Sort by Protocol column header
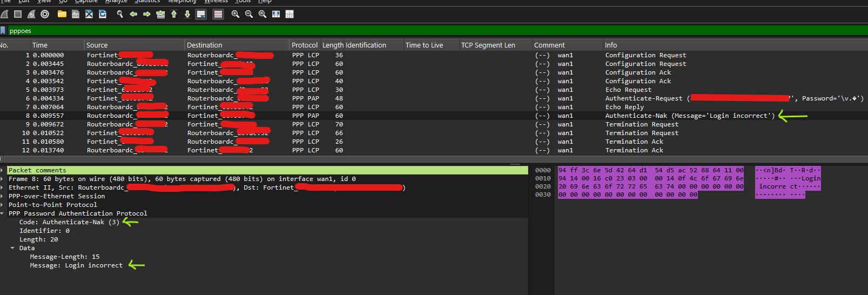Viewport: 868px width, 295px height. pos(305,45)
